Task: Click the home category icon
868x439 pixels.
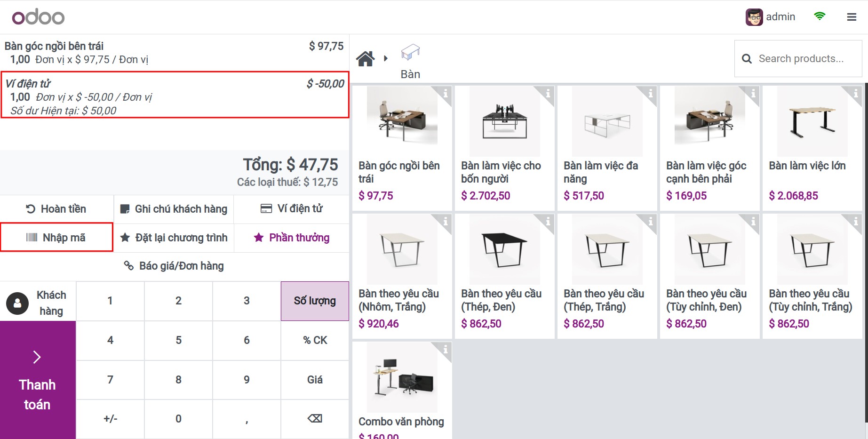Action: [365, 59]
